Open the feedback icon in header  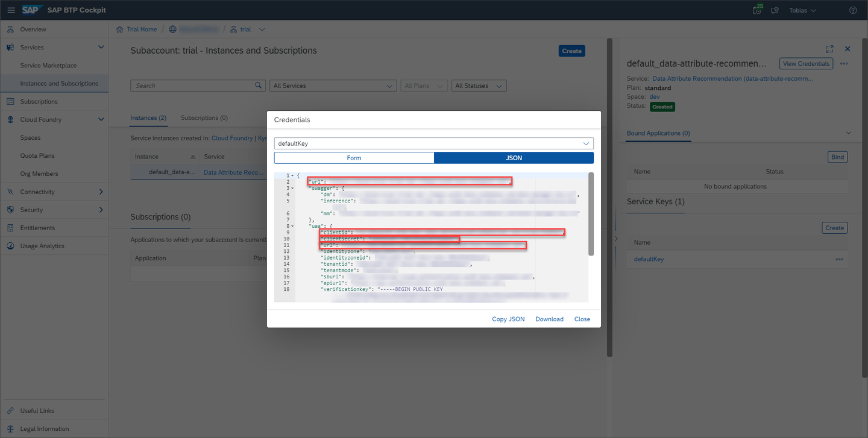[775, 10]
